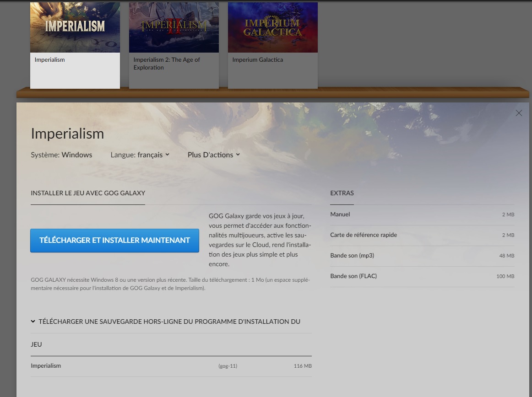Click the GOG GALAXY nécessite Windows 8 note
Viewport: 532px width, 397px height.
click(170, 284)
